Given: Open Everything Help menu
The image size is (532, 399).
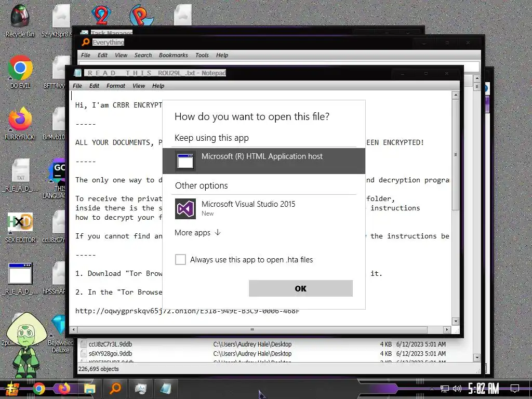Looking at the screenshot, I should pos(222,55).
